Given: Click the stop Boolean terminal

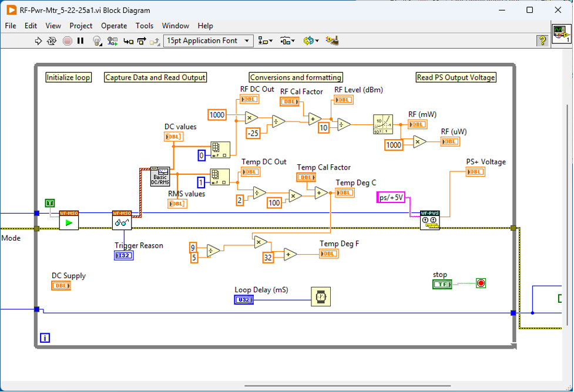Looking at the screenshot, I should click(442, 284).
